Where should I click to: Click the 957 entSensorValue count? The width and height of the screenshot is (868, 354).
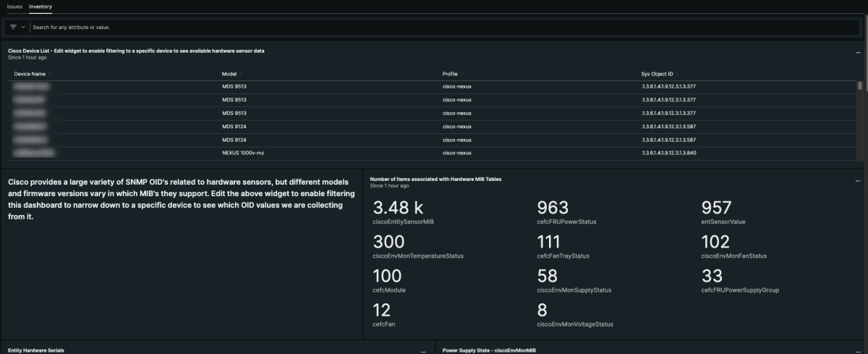click(716, 208)
